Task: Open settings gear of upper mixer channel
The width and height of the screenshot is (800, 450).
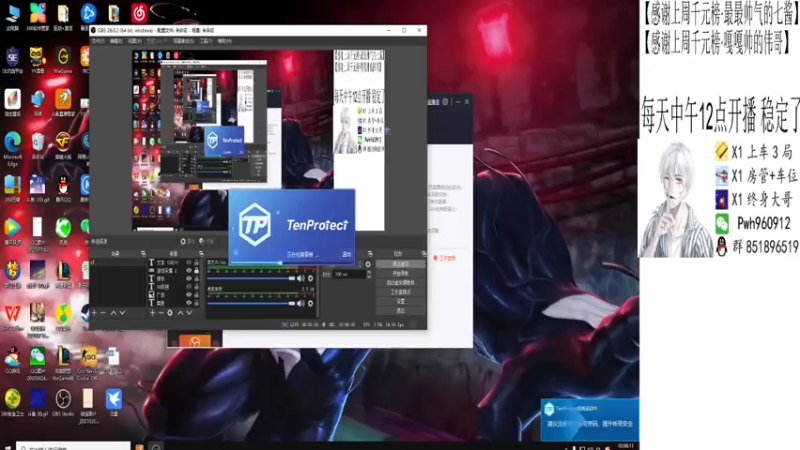Action: coord(310,279)
